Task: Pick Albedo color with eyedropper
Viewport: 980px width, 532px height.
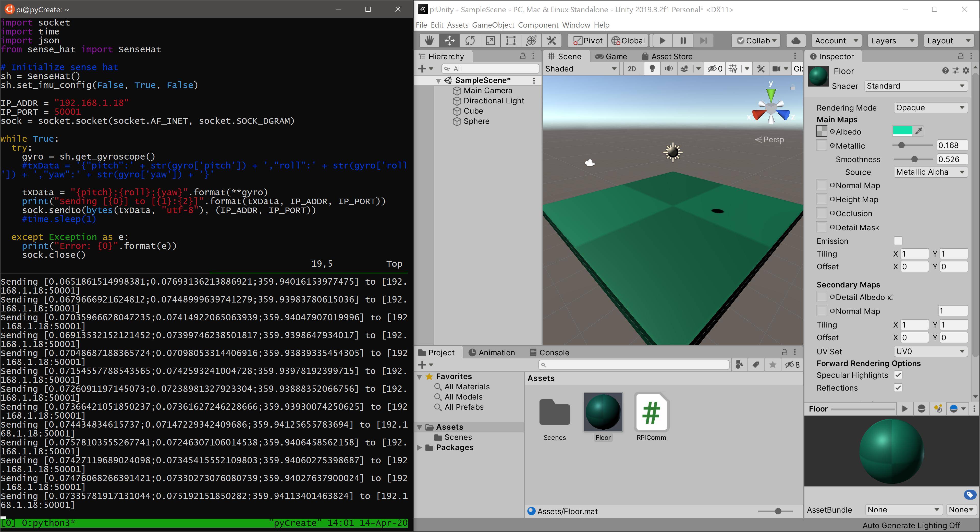Action: coord(919,131)
